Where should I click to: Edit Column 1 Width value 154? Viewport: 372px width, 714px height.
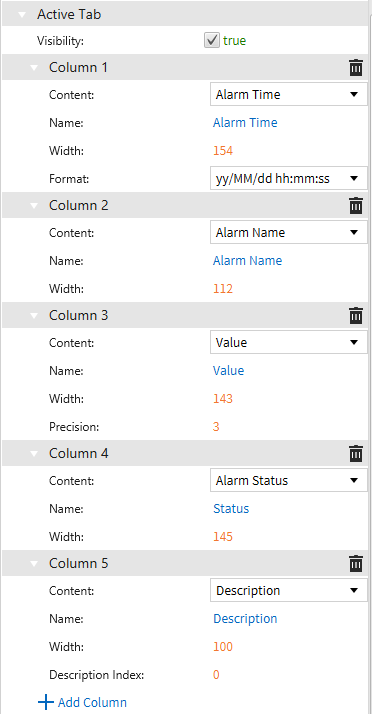pos(223,150)
